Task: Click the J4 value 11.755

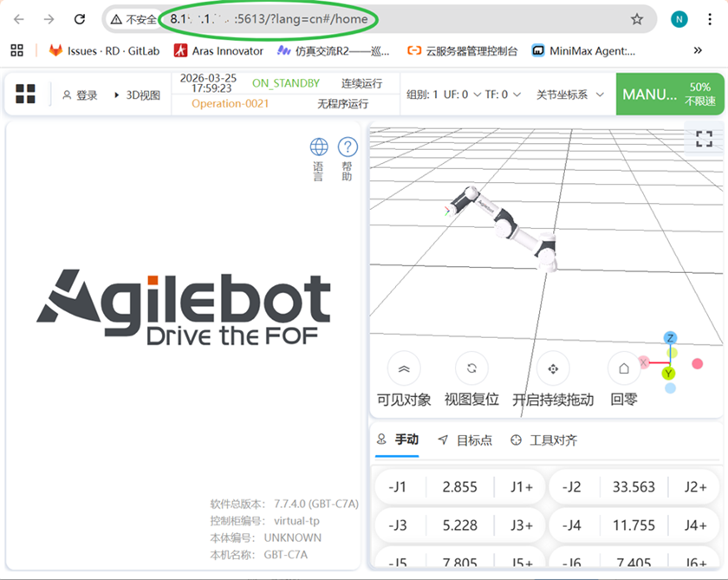Action: pos(634,525)
